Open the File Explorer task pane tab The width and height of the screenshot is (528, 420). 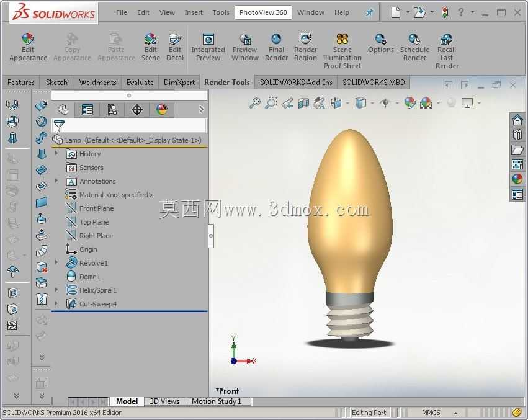click(517, 150)
